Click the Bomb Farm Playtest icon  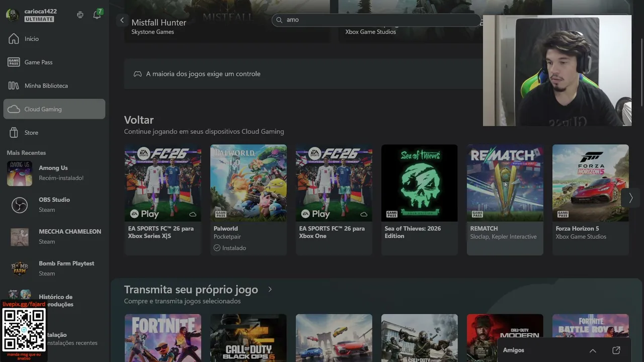pos(20,268)
